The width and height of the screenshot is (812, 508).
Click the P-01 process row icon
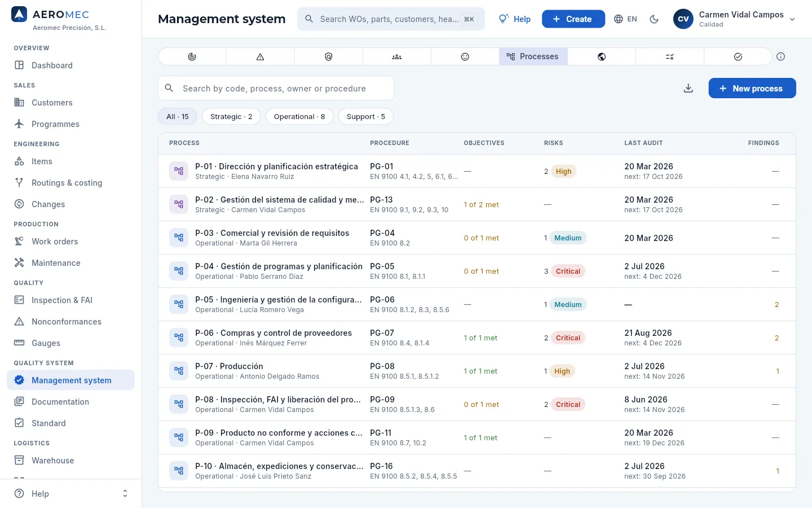point(179,171)
